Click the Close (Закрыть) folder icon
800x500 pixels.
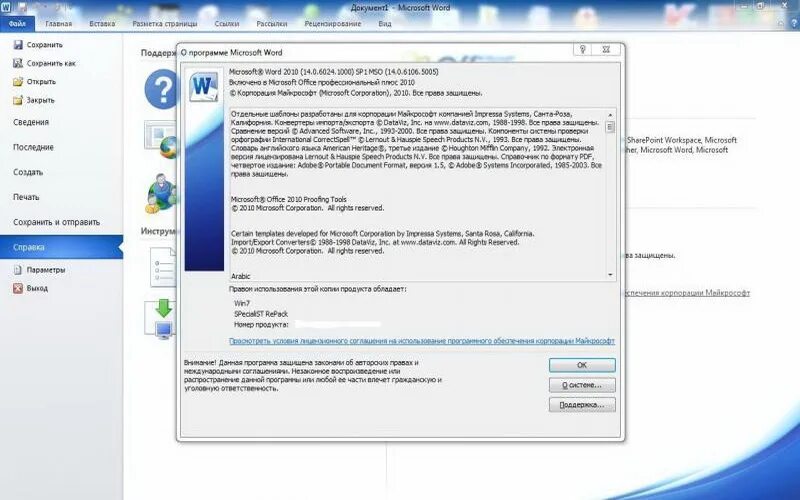click(x=18, y=100)
